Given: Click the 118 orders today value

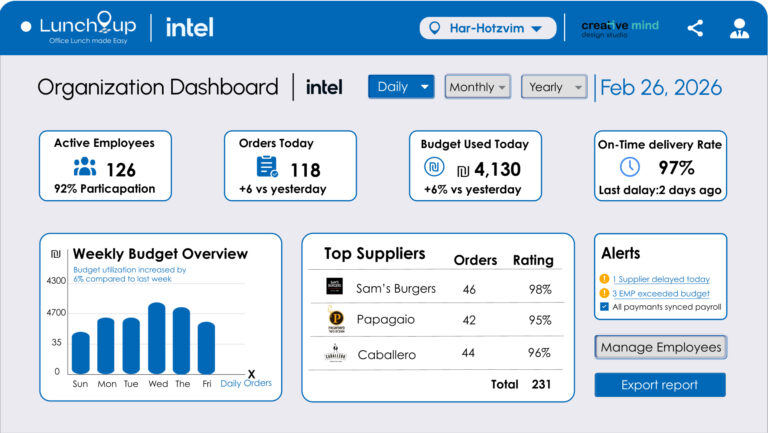Looking at the screenshot, I should tap(305, 170).
